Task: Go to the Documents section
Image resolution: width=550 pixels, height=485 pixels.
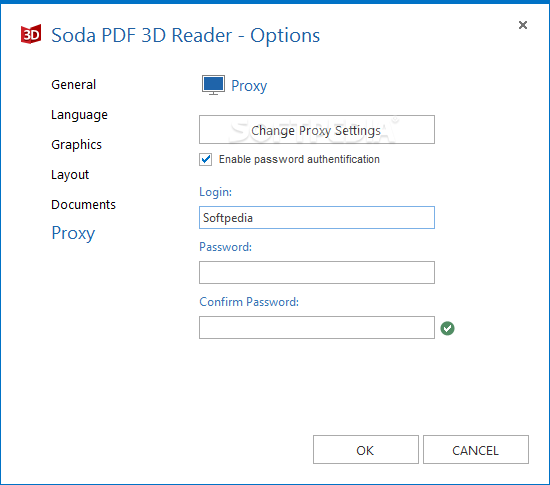Action: [83, 204]
